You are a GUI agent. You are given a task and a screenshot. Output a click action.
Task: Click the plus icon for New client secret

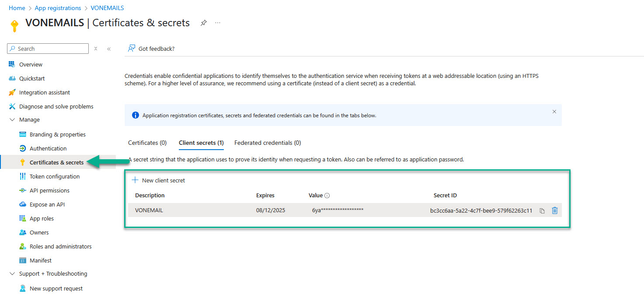pos(135,180)
